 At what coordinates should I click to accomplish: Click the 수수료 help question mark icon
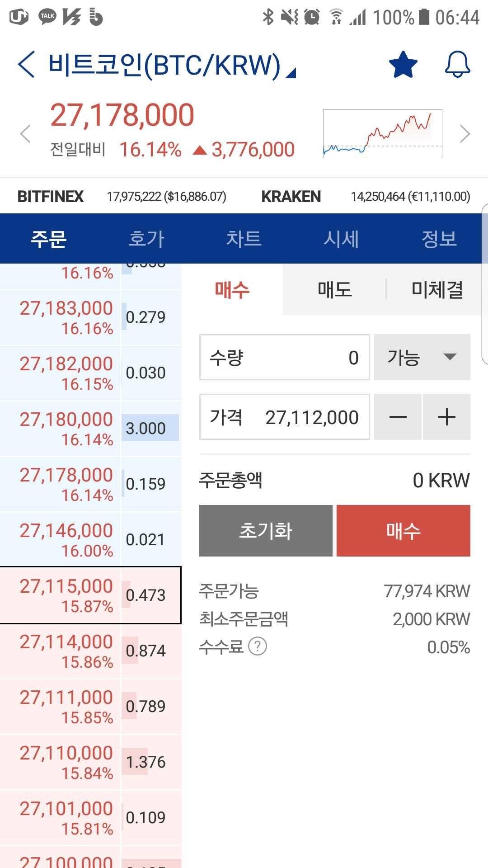[x=258, y=646]
